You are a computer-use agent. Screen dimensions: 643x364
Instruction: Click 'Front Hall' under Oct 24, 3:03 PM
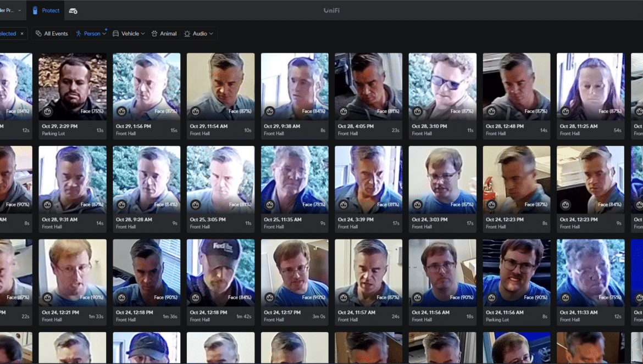(422, 226)
